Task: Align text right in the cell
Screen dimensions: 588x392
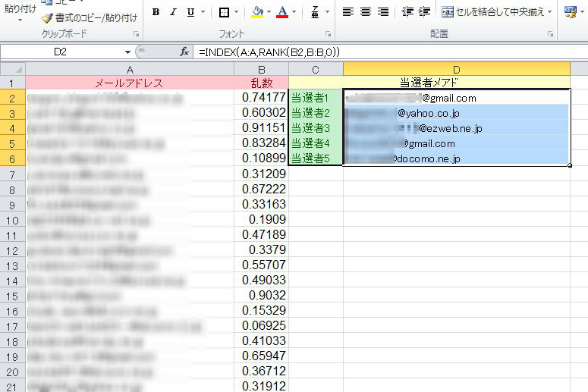Action: 383,12
